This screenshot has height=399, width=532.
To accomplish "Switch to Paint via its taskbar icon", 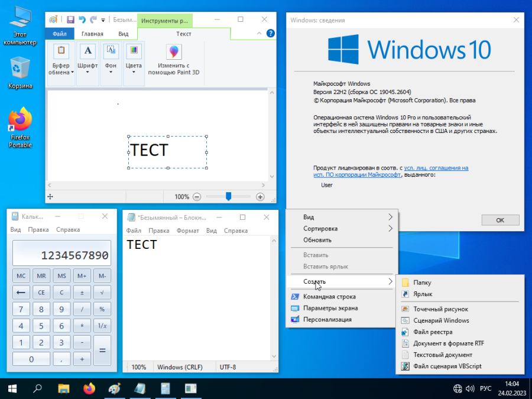I will coord(114,388).
